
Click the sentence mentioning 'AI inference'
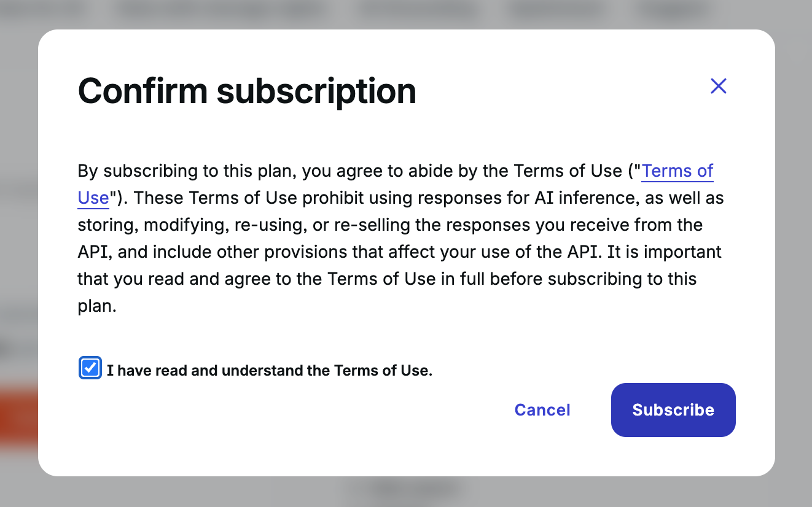click(430, 198)
